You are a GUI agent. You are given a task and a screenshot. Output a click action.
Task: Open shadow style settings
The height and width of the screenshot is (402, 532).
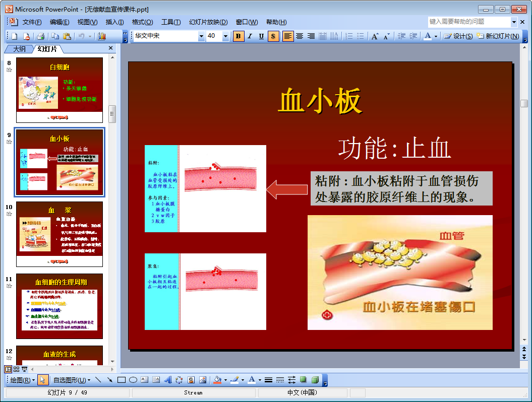(304, 380)
